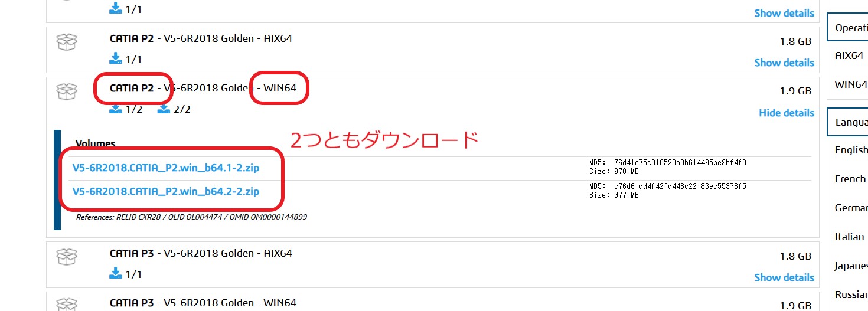This screenshot has width=868, height=311.
Task: Click the CATIA P3 WIN64 package box icon
Action: tap(66, 303)
